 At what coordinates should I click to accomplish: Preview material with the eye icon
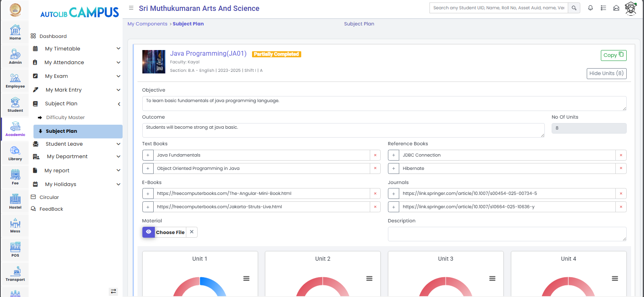point(148,232)
